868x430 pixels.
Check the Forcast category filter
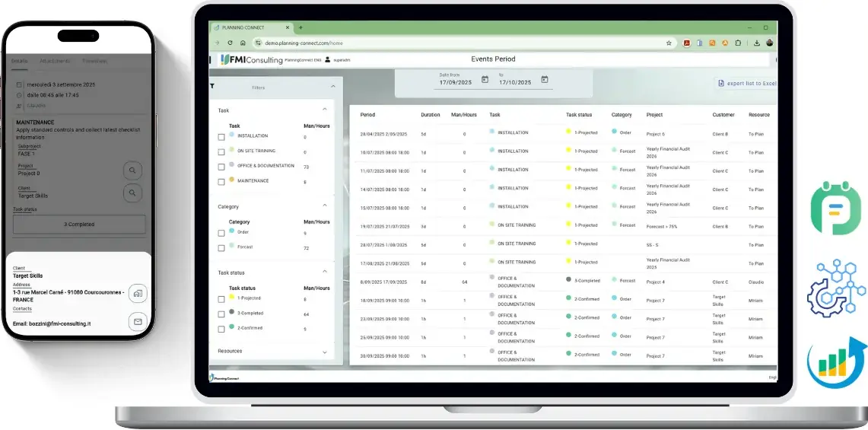pyautogui.click(x=221, y=248)
